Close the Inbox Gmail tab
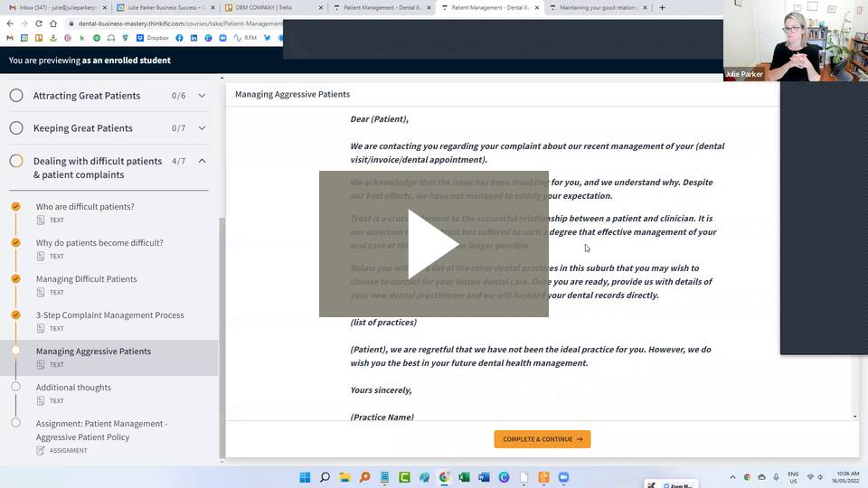The height and width of the screenshot is (488, 868). (x=105, y=8)
